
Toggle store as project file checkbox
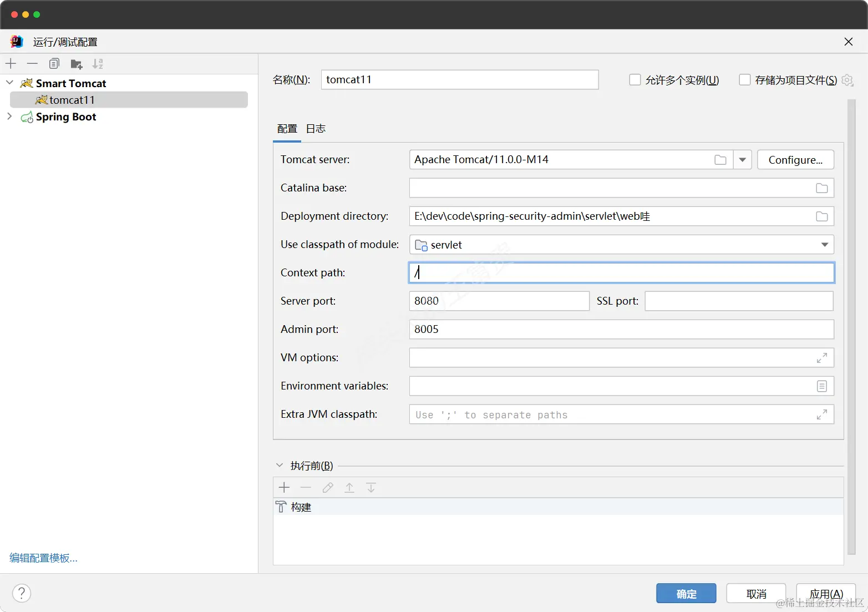pyautogui.click(x=745, y=80)
